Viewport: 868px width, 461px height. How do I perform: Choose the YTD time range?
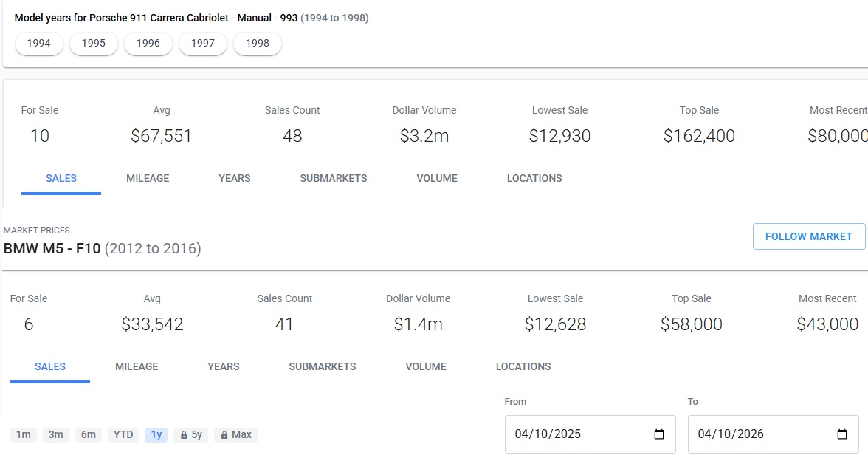tap(123, 435)
